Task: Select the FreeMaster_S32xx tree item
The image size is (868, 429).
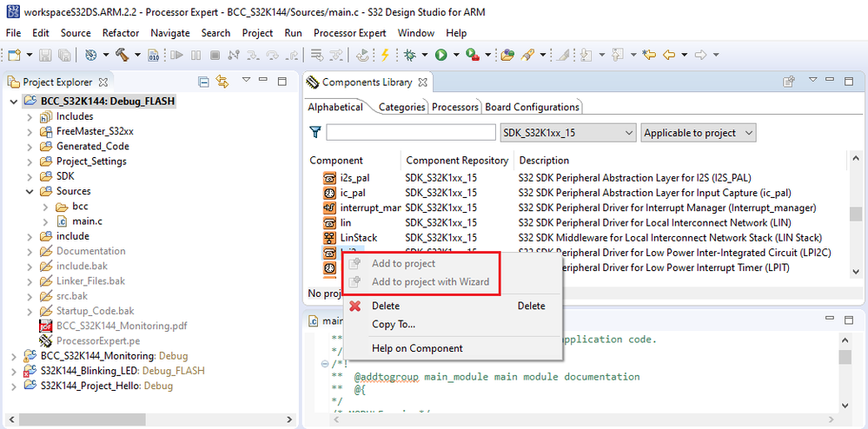Action: point(95,131)
